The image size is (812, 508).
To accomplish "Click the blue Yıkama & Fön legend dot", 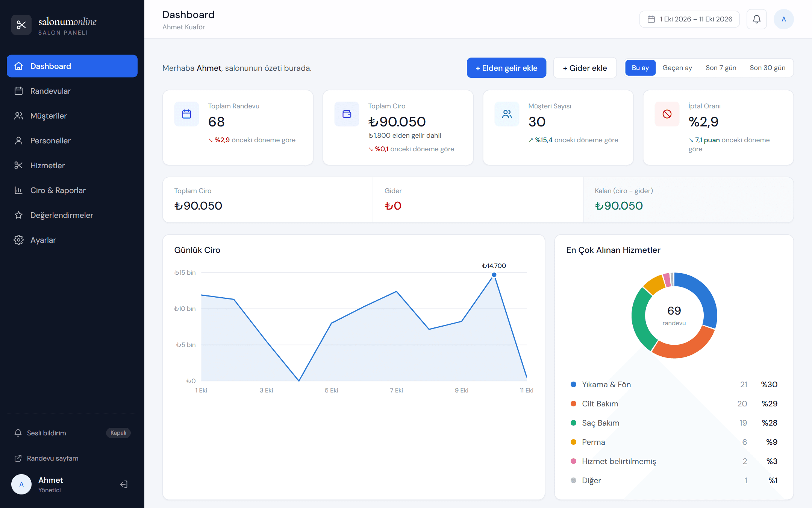I will 574,385.
